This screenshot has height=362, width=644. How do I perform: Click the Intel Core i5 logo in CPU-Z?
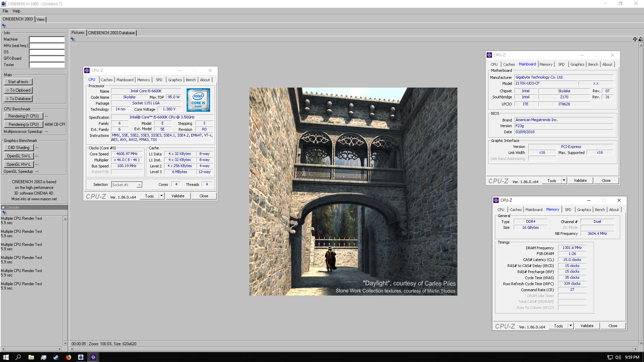[x=198, y=100]
